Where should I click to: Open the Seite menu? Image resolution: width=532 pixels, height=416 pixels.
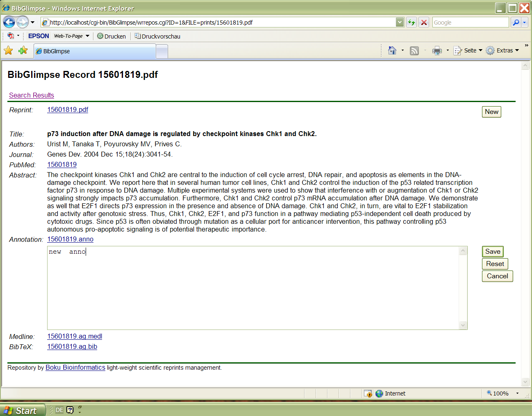coord(468,50)
